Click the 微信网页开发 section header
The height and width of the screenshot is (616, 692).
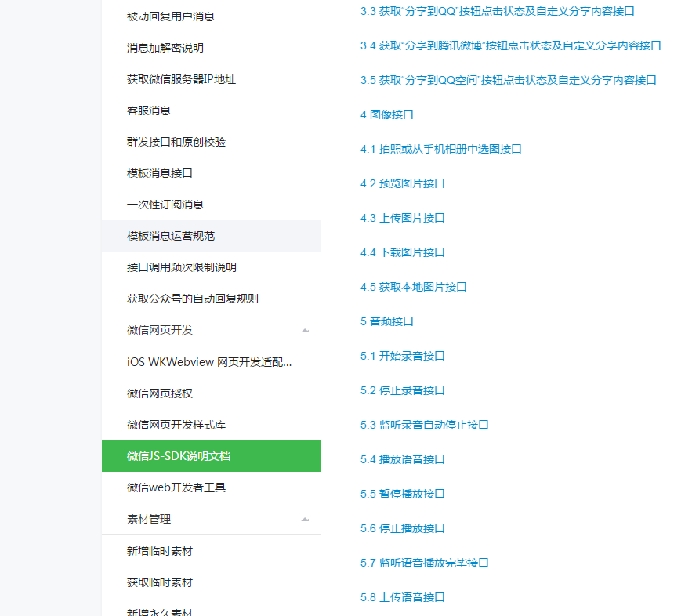(211, 330)
